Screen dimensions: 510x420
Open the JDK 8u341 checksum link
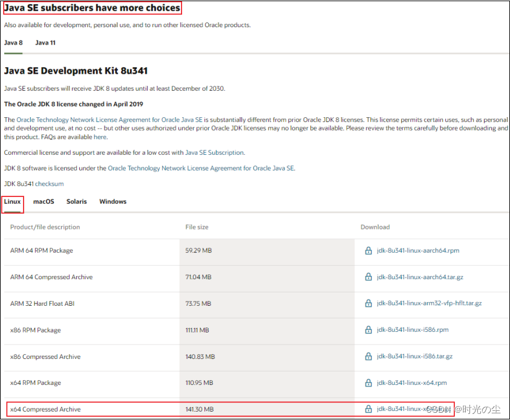tap(50, 184)
